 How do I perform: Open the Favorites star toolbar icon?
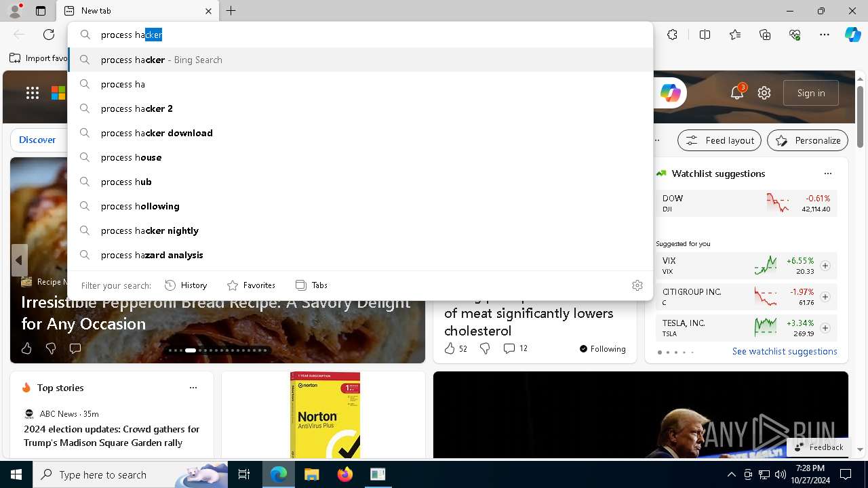[x=735, y=35]
